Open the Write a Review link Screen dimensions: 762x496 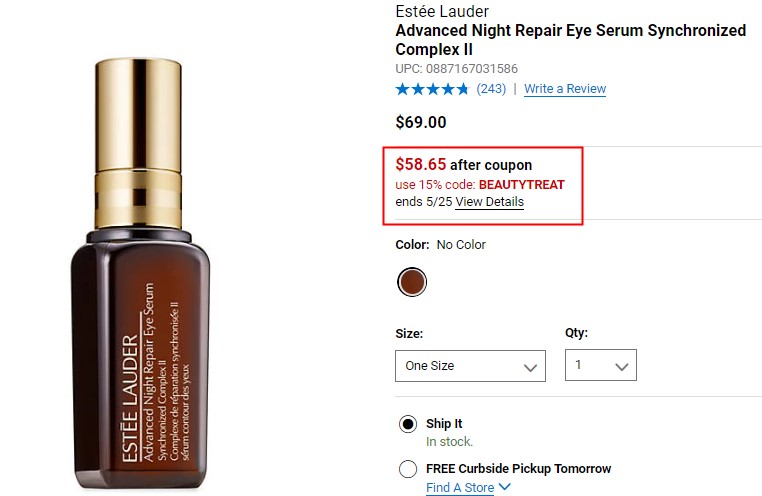(565, 89)
